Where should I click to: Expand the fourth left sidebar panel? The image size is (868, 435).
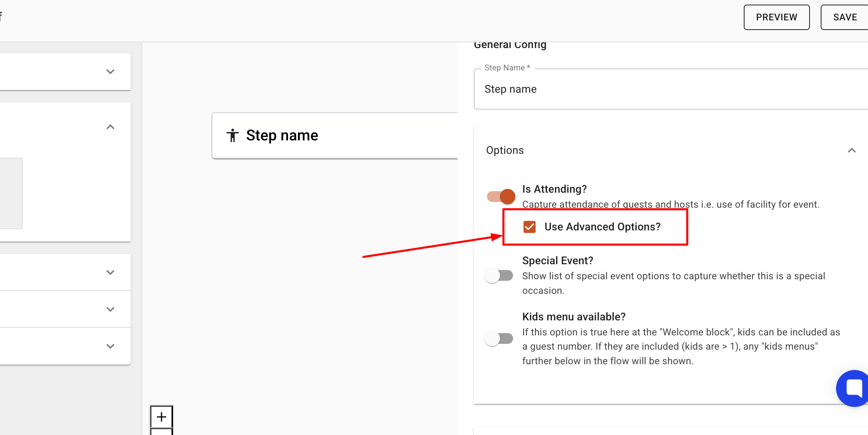[110, 309]
